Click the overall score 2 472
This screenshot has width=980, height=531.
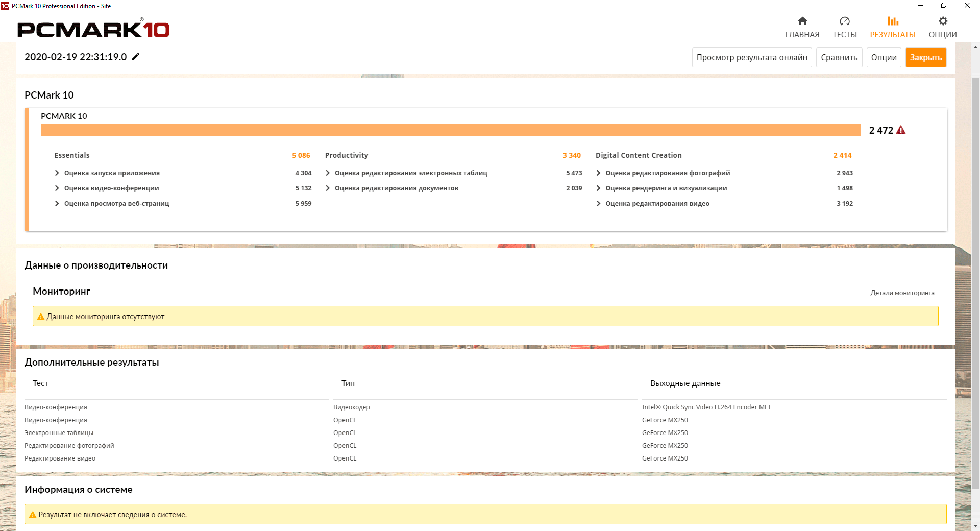point(881,130)
